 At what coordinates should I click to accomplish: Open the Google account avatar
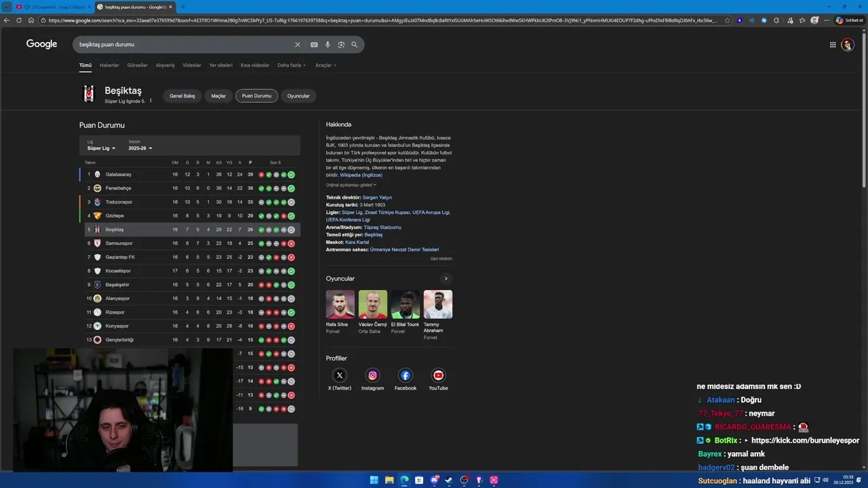pos(848,45)
